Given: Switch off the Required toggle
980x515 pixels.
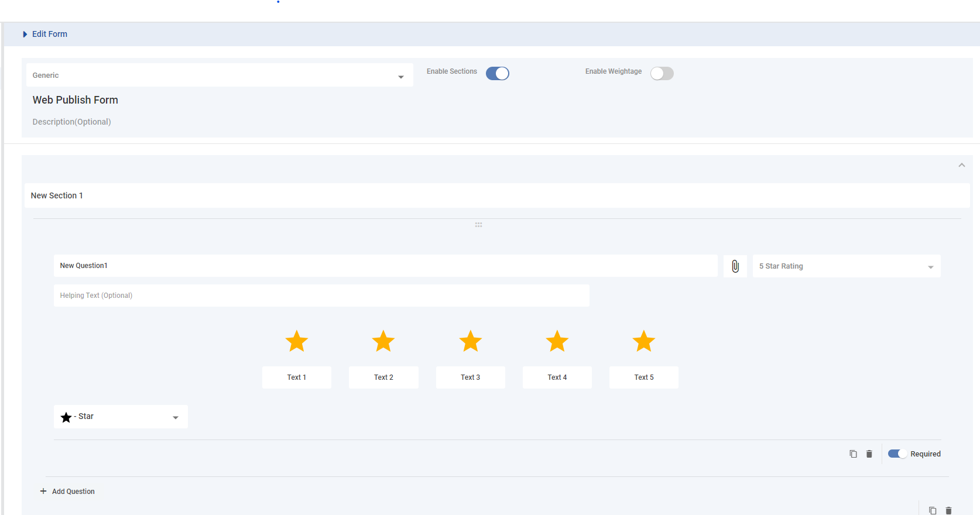Looking at the screenshot, I should 897,454.
